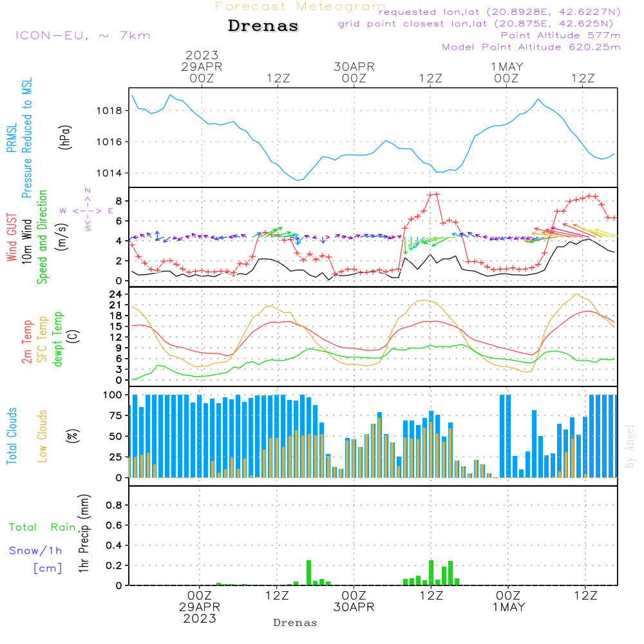
Task: Click the 'ICON-EU, ~ 7km' model label
Action: [83, 35]
